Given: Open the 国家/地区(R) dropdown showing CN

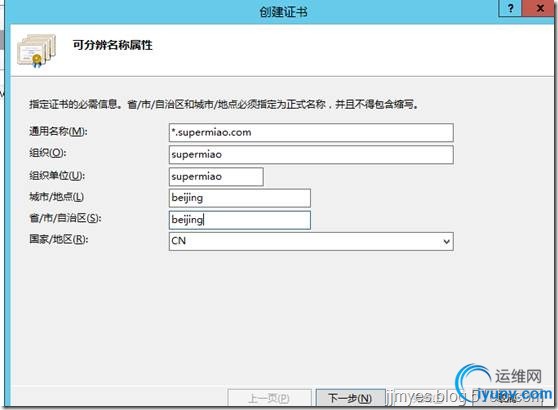Looking at the screenshot, I should point(311,241).
